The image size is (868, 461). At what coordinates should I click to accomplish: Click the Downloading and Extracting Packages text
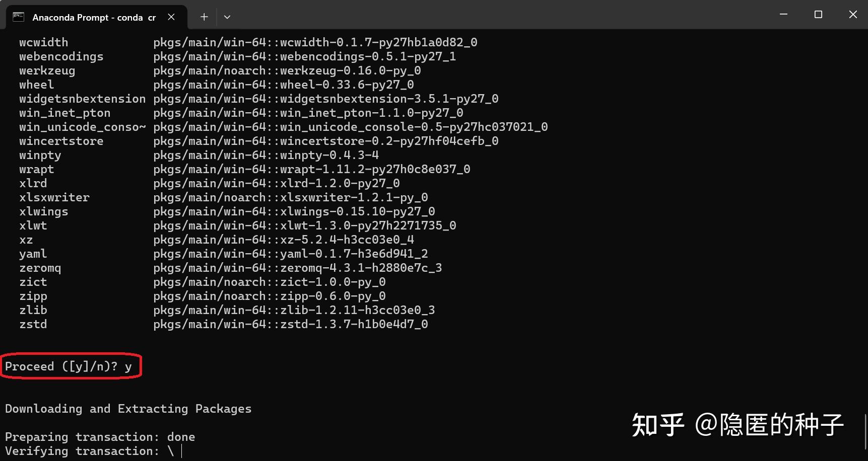click(x=128, y=409)
